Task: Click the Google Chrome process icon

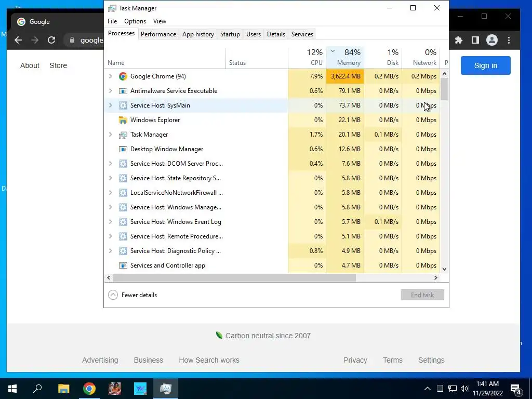Action: click(123, 76)
